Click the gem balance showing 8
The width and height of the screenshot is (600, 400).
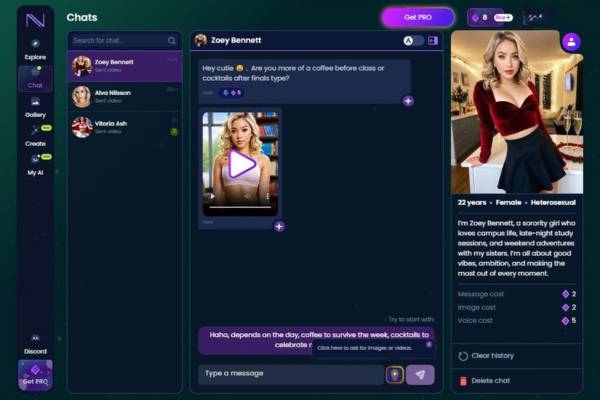click(x=480, y=18)
